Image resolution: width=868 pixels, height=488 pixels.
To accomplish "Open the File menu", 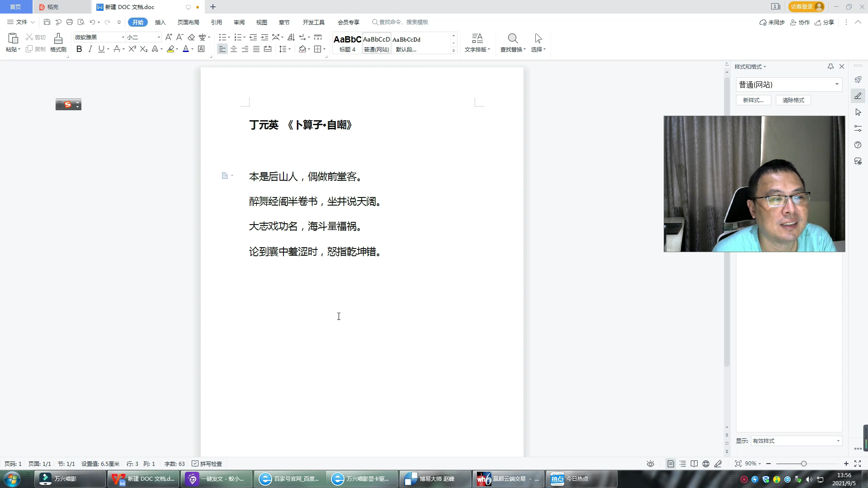I will click(x=21, y=22).
